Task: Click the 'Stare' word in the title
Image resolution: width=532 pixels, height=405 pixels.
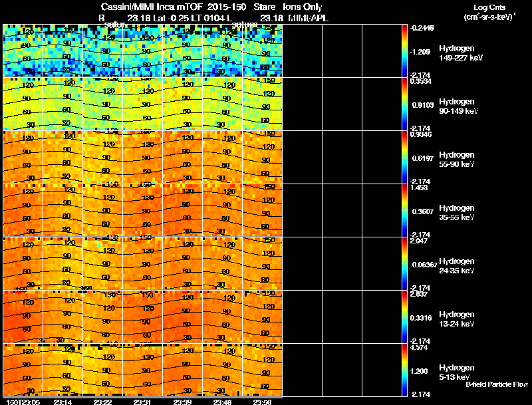Action: coord(265,7)
